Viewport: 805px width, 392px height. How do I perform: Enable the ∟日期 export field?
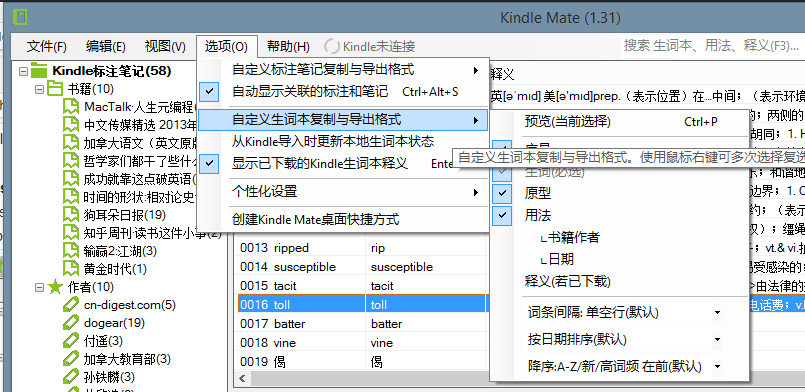click(x=557, y=260)
